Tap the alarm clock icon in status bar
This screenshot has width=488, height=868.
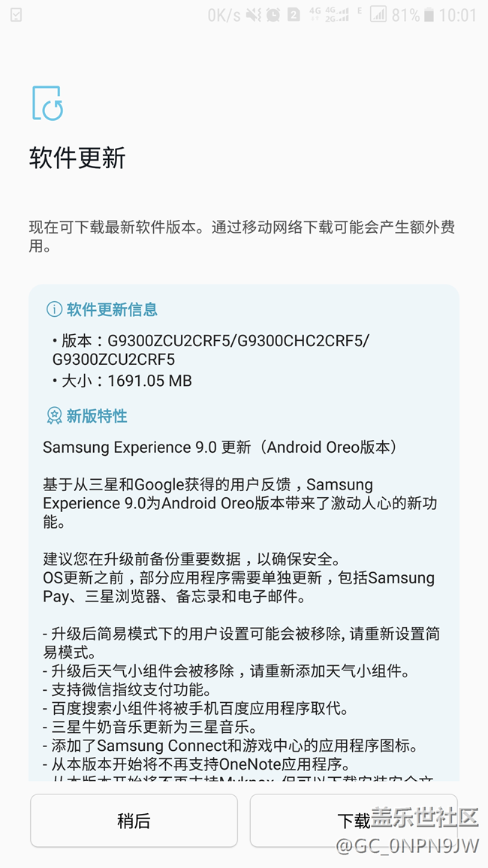coord(273,15)
